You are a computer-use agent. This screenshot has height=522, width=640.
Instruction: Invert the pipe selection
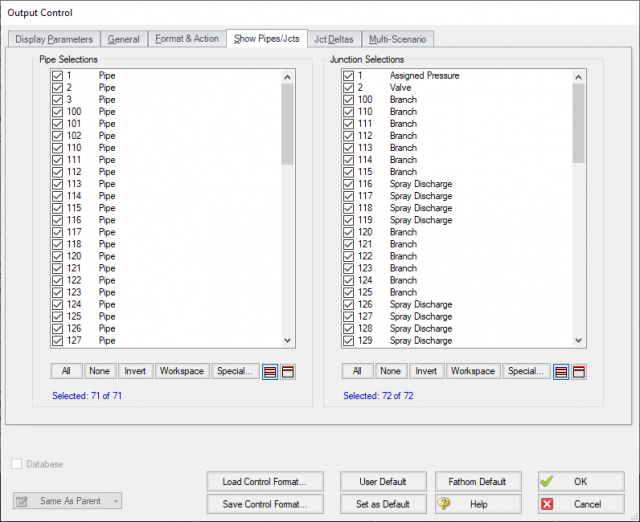[x=135, y=371]
